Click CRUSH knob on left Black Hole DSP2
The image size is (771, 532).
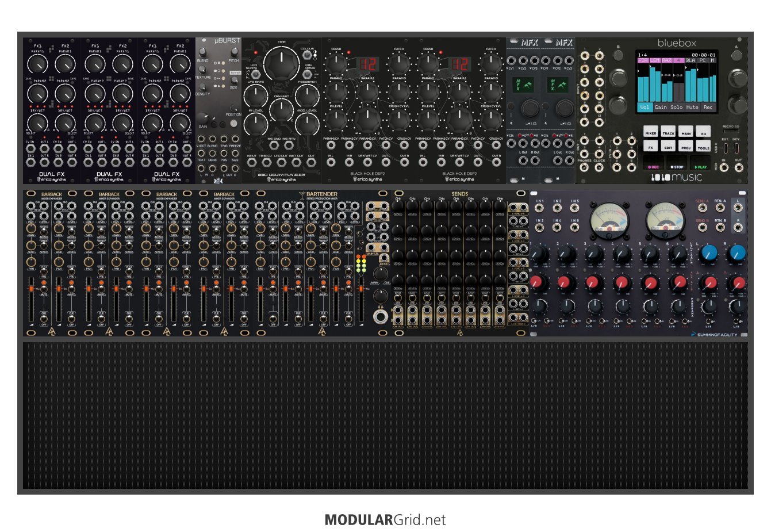(336, 63)
